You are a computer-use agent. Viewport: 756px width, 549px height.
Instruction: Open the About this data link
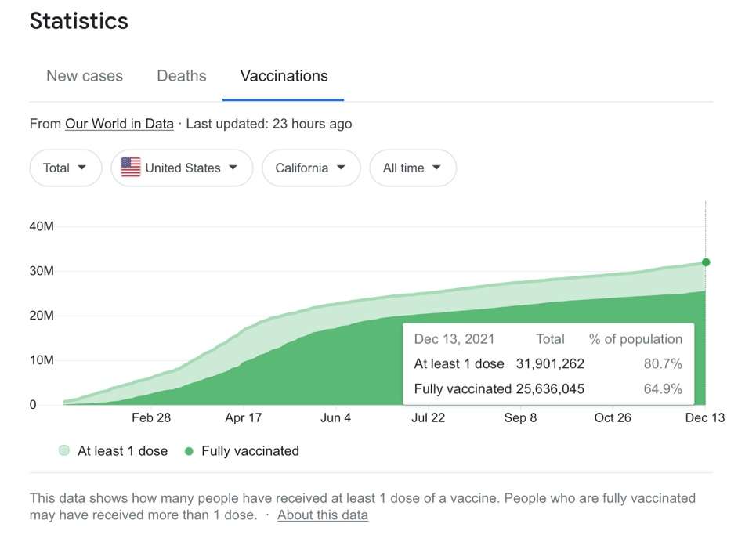(x=323, y=515)
